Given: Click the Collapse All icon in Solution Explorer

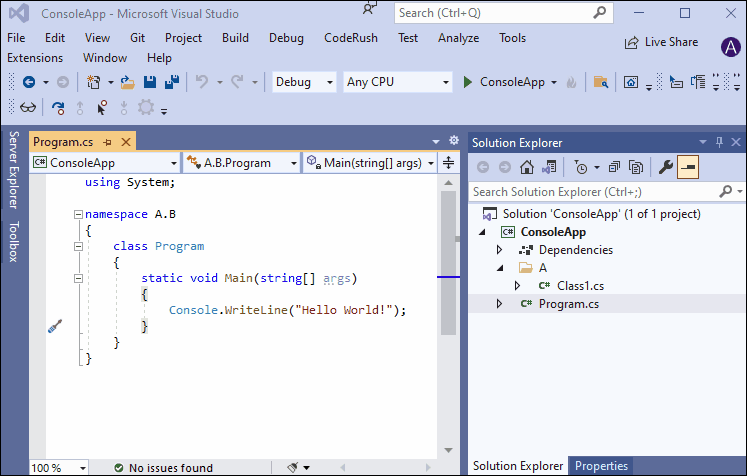Looking at the screenshot, I should point(614,167).
